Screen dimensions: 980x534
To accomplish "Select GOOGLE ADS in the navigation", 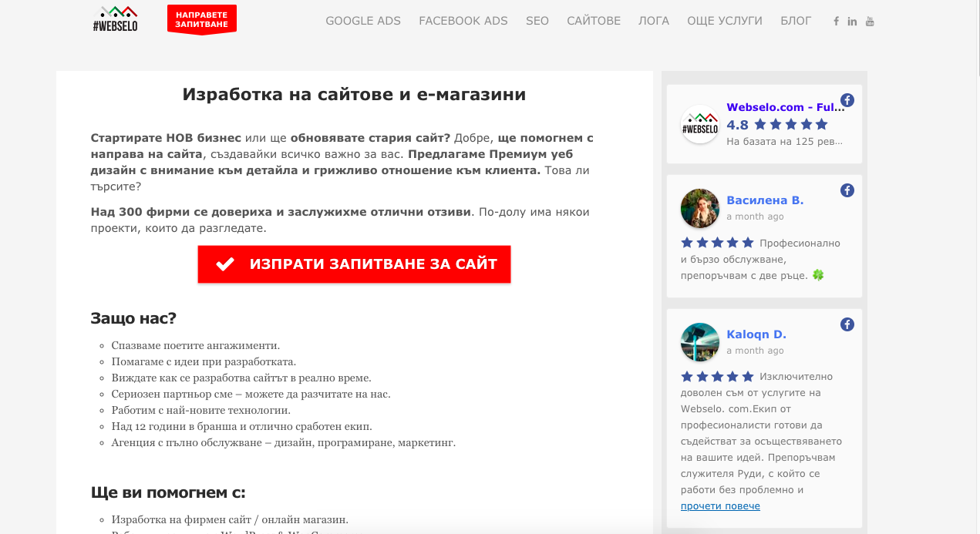I will point(363,21).
